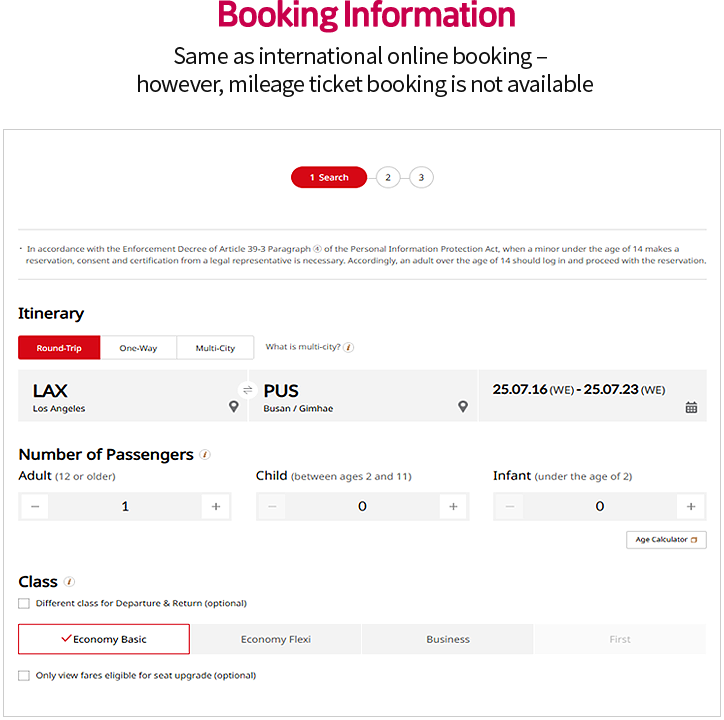The width and height of the screenshot is (724, 720).
Task: Switch to the Multi-City itinerary tab
Action: [215, 348]
